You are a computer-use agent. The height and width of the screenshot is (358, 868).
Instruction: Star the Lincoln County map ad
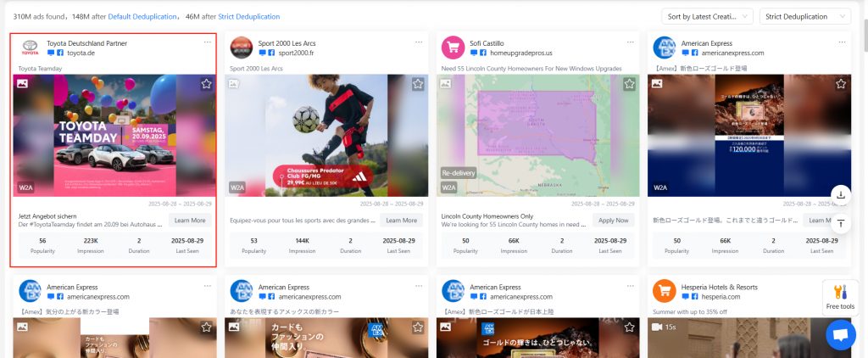[x=629, y=84]
